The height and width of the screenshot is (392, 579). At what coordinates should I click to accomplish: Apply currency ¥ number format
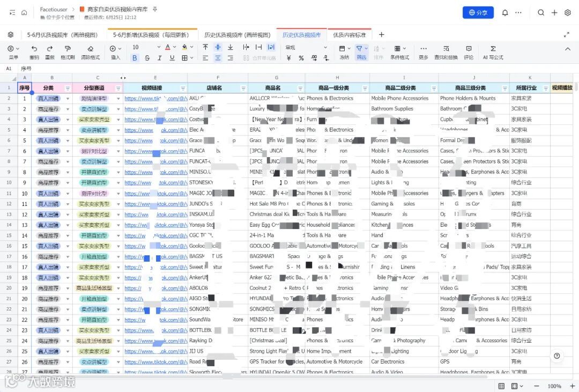[289, 57]
